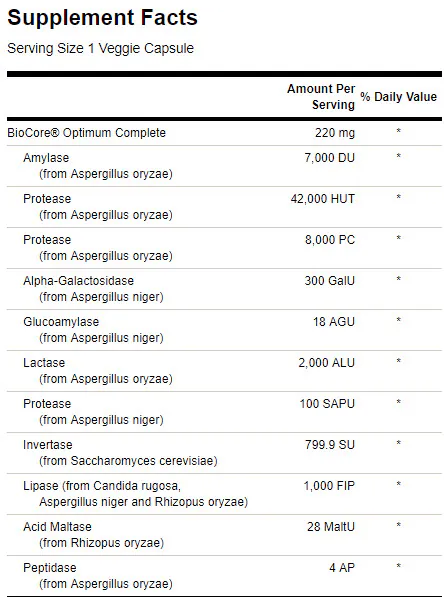Click the 8,000 PC protease amount
The image size is (444, 597).
330,239
